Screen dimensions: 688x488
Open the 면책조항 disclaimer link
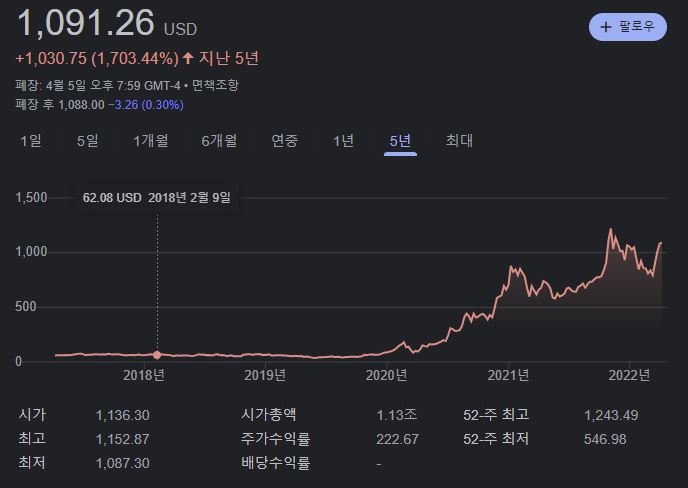(215, 85)
